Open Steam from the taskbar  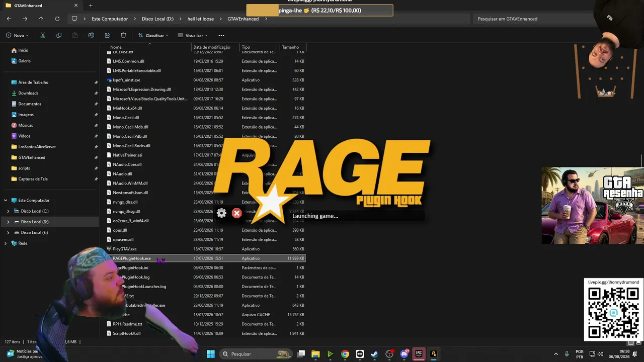click(x=374, y=354)
